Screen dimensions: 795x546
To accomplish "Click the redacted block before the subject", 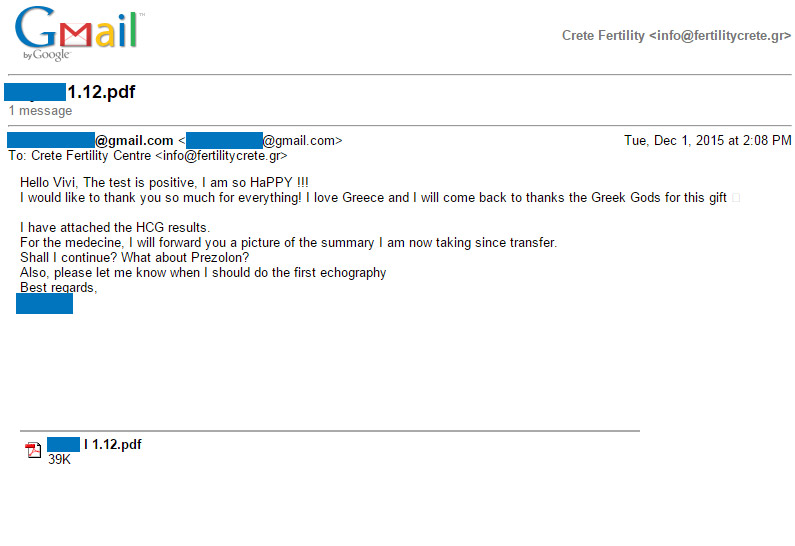I will 35,92.
